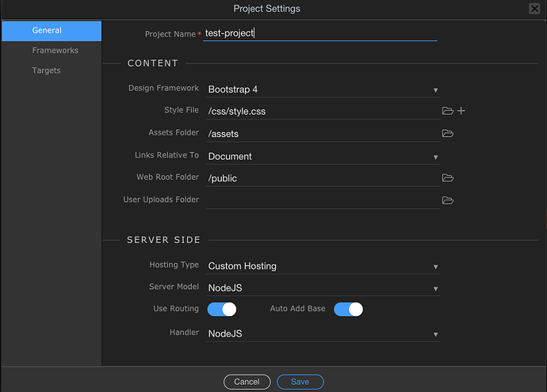The image size is (547, 392).
Task: Add new style file with plus icon
Action: point(461,111)
